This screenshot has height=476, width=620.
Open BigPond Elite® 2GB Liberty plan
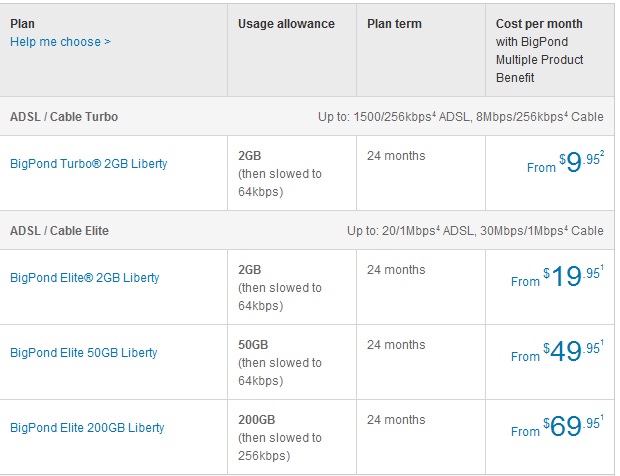(x=85, y=278)
